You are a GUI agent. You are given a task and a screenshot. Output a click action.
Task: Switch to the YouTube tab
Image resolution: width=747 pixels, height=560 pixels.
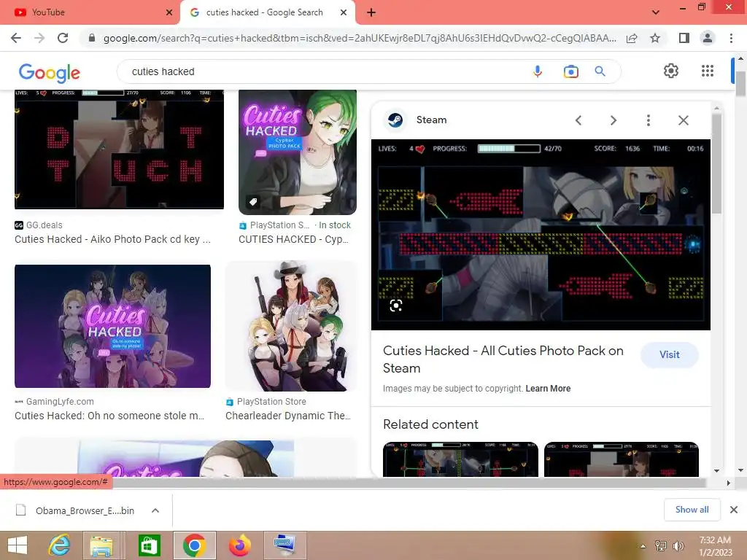[x=90, y=12]
